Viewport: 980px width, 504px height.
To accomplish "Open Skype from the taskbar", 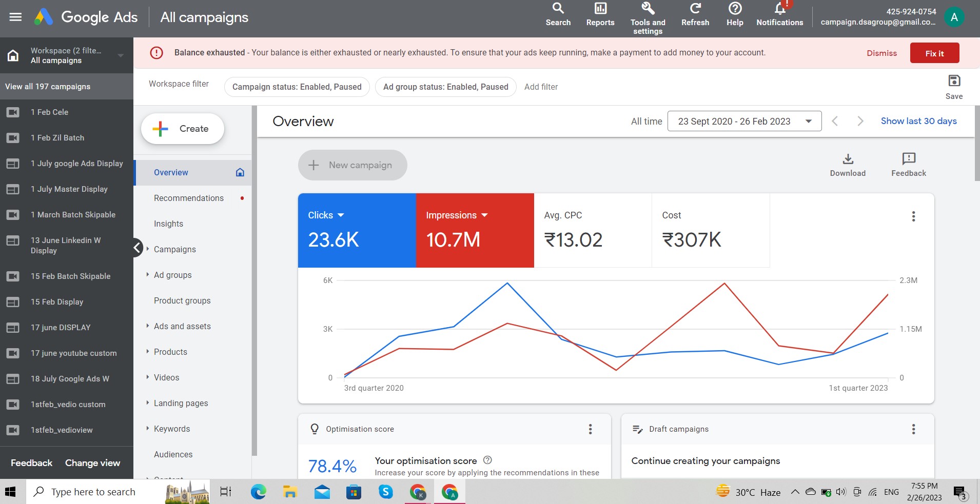I will tap(385, 492).
